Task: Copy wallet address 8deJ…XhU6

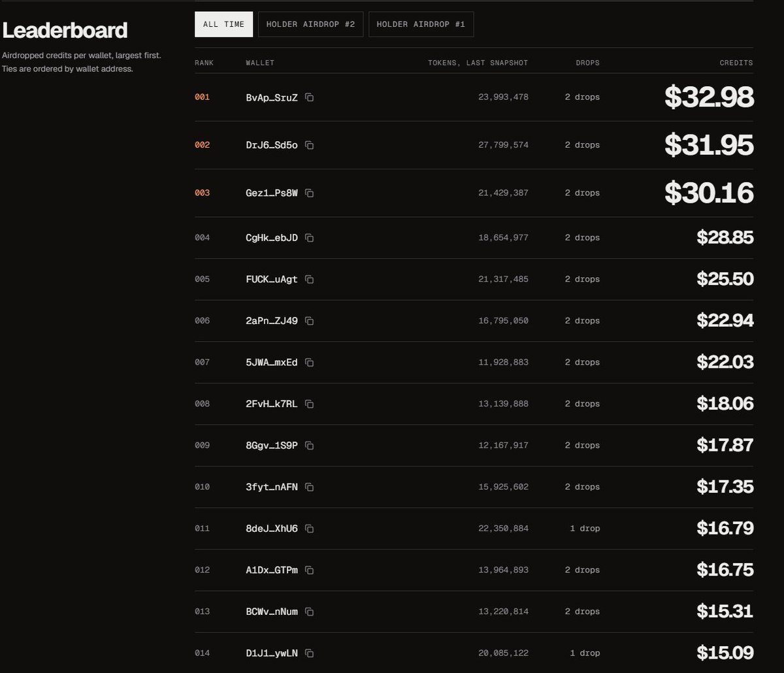Action: (x=310, y=529)
